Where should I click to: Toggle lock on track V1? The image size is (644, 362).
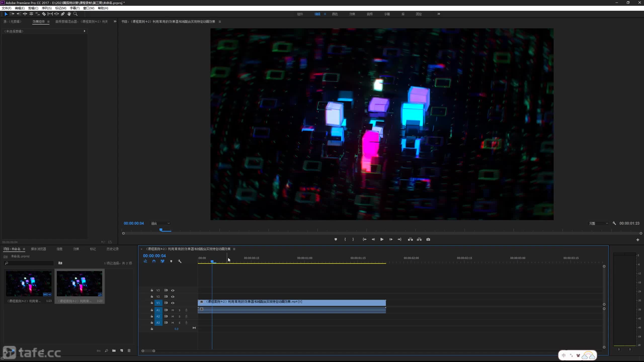coord(152,303)
